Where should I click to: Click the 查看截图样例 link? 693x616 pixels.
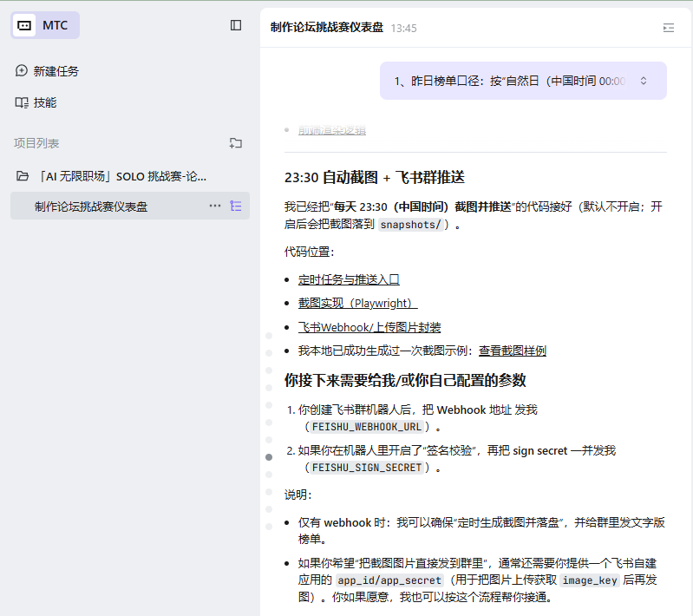click(x=513, y=351)
